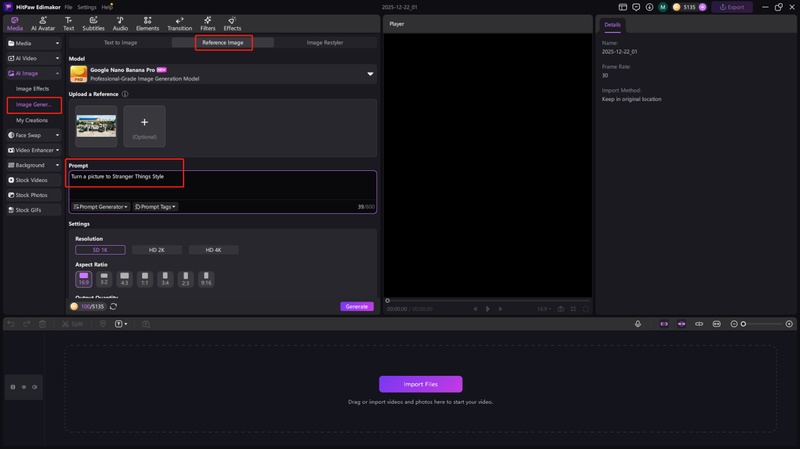The height and width of the screenshot is (449, 800).
Task: Open the Prompt Tags dropdown
Action: [155, 207]
